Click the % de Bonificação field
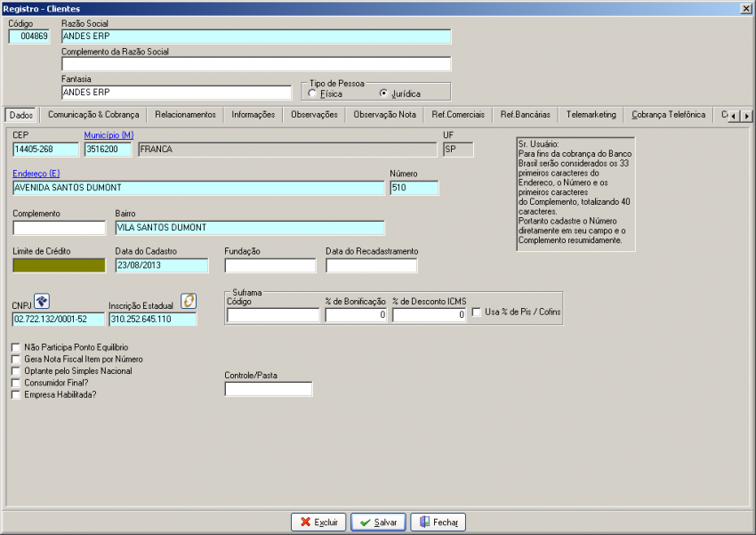Screen dimensions: 756x535 (x=356, y=315)
